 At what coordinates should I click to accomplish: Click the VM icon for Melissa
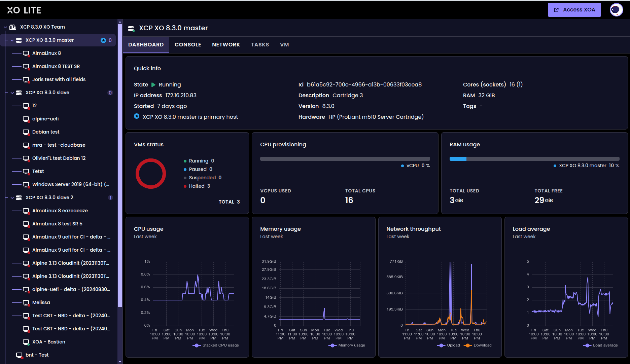[26, 303]
